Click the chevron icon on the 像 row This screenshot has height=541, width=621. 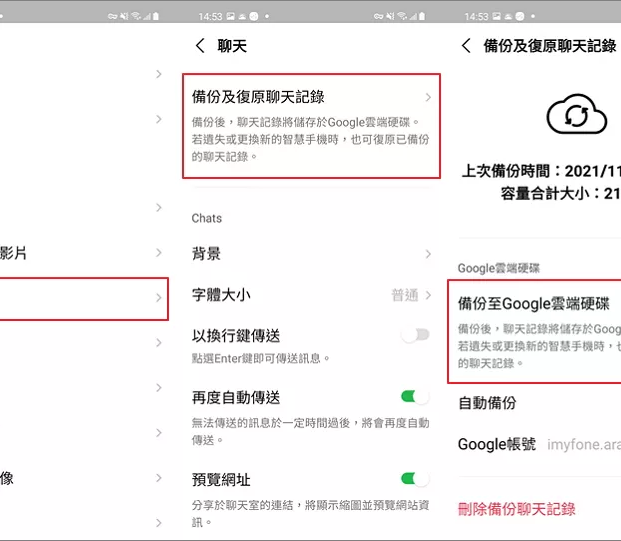(158, 478)
